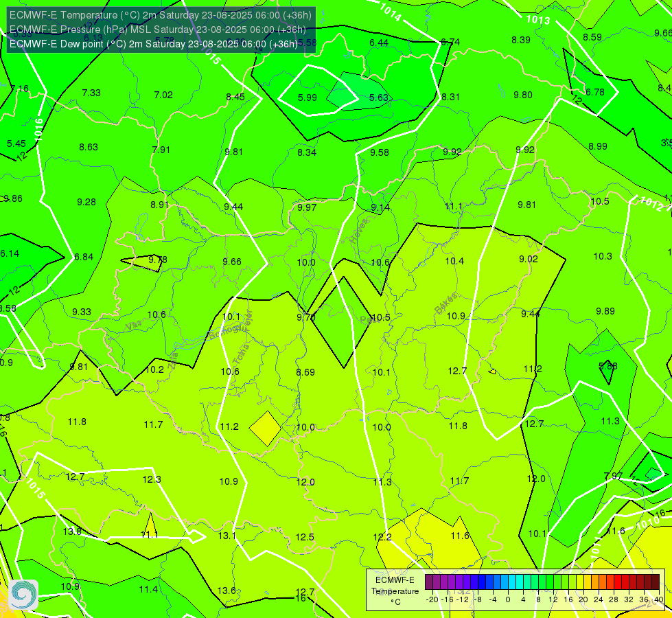Screen dimensions: 672x618
Task: Click the dew point value 12.3
Action: click(x=152, y=479)
